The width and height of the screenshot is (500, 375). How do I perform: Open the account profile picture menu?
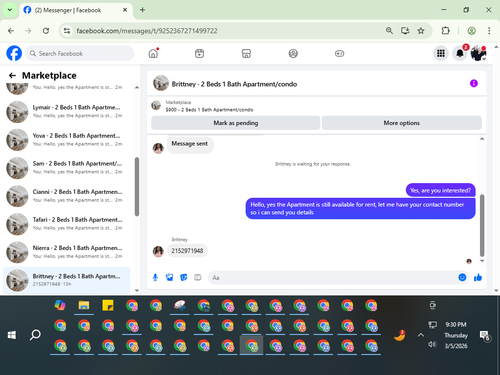click(478, 53)
